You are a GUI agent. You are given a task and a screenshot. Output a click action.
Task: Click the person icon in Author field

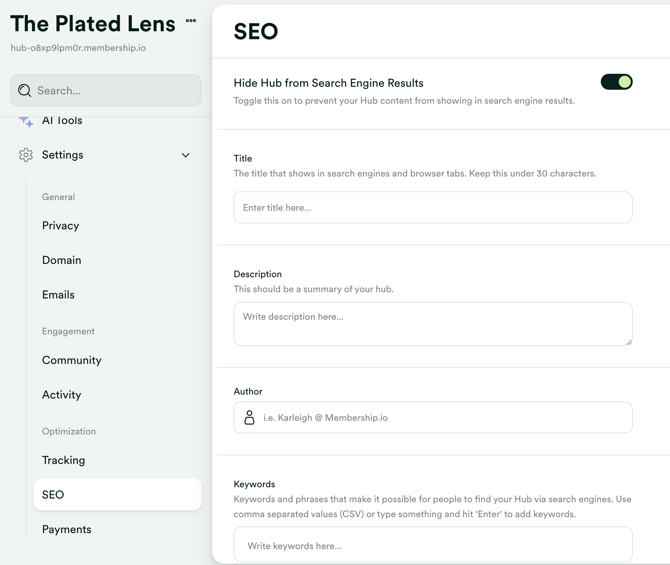(x=249, y=417)
